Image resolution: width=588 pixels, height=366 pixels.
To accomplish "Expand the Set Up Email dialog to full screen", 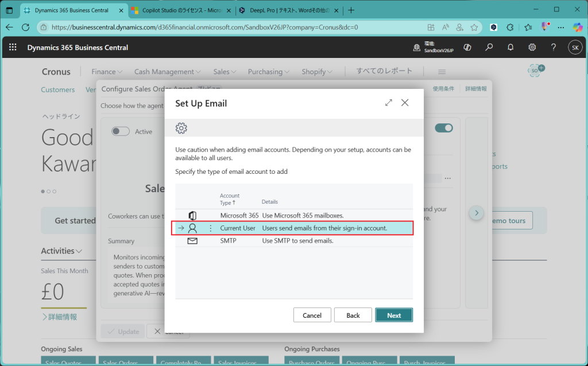I will pyautogui.click(x=389, y=103).
